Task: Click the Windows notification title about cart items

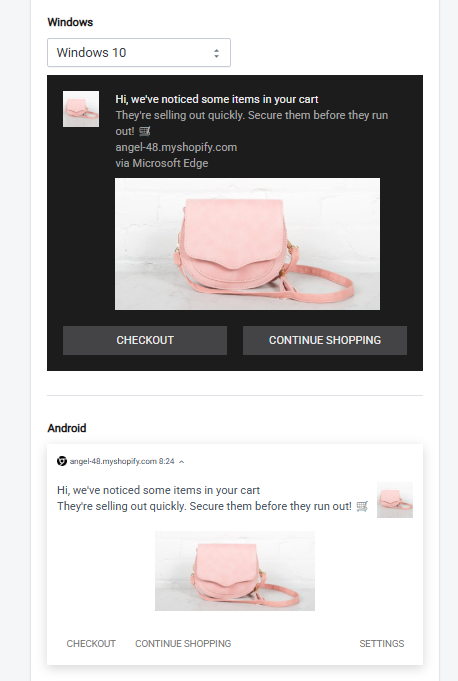Action: tap(217, 99)
